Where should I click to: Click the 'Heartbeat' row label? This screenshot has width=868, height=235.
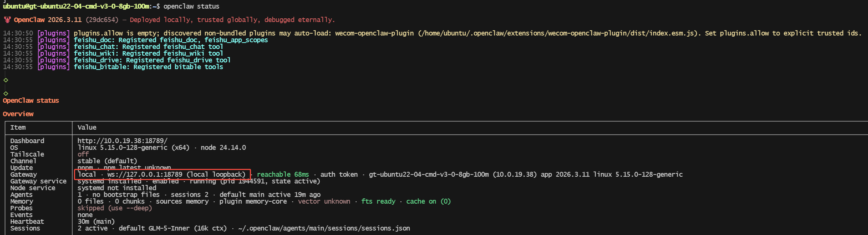27,222
